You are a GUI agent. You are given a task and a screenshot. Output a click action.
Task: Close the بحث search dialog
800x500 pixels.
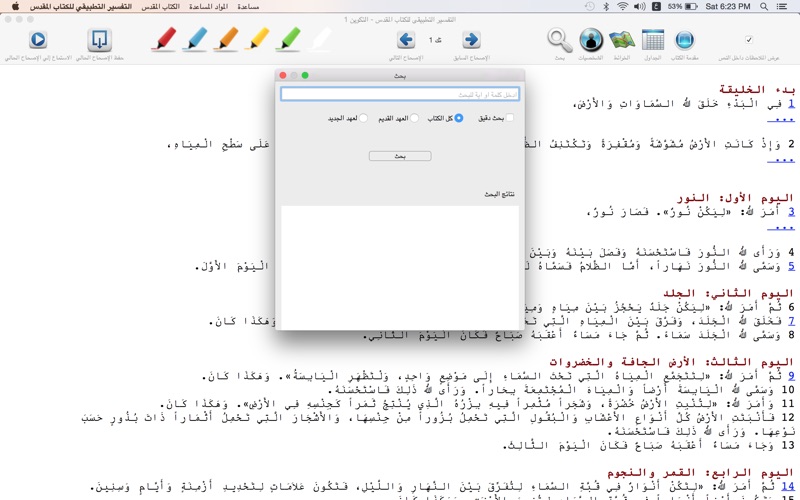[x=283, y=76]
